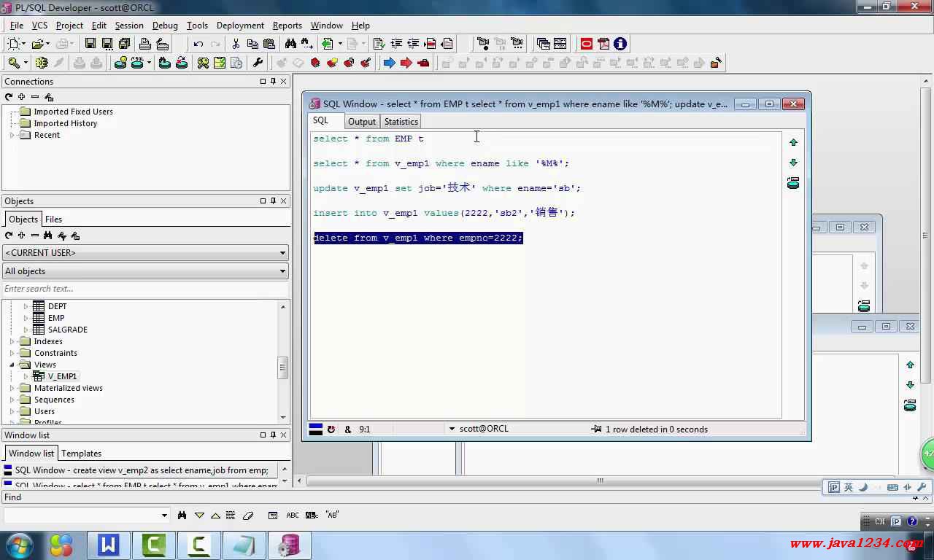
Task: Click the '1 row deleted in 0 seconds' status
Action: point(657,429)
